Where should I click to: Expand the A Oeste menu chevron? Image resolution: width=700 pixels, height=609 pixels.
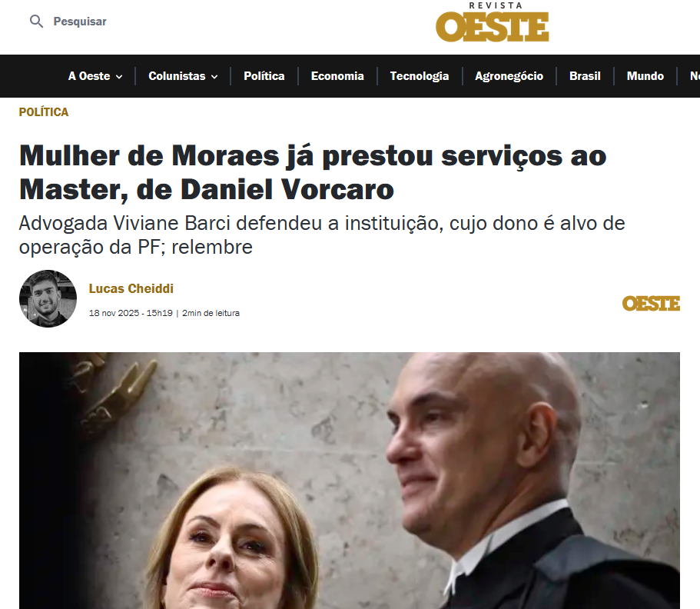point(119,77)
